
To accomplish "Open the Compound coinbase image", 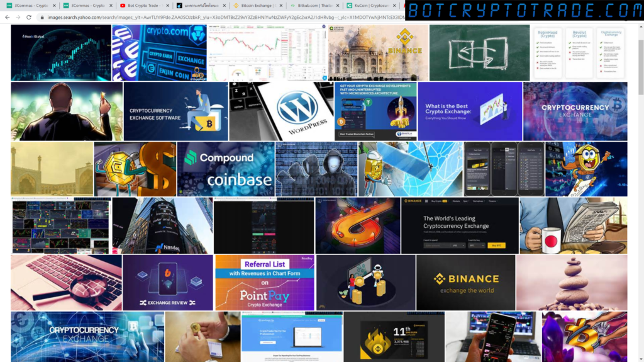I will [x=226, y=169].
